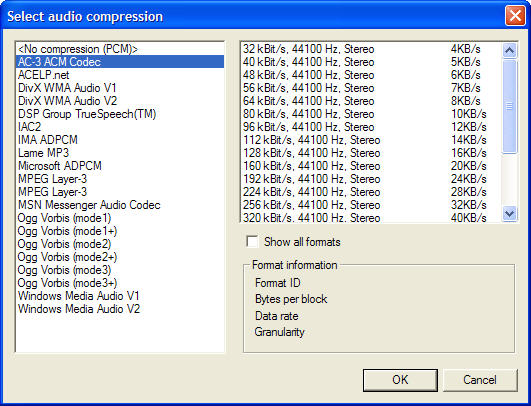Viewport: 531px width, 406px height.
Task: Pick the 192 kBit/s 44100 Hz Stereo format
Action: pyautogui.click(x=371, y=179)
